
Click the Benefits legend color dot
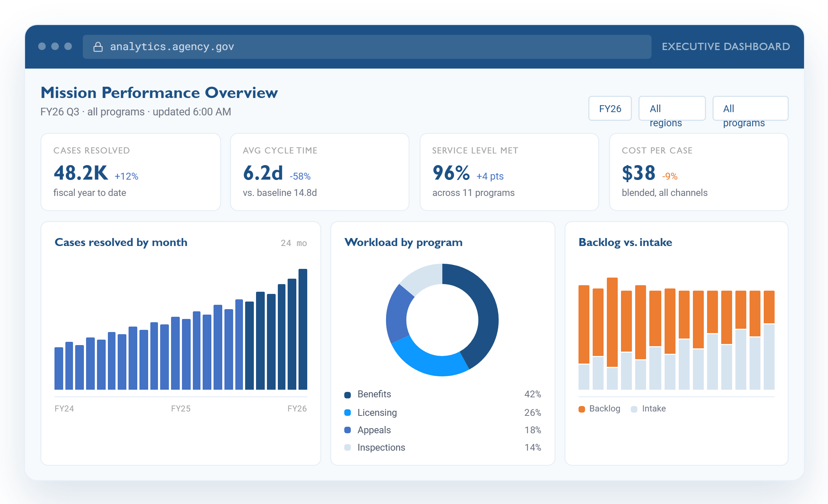tap(348, 395)
